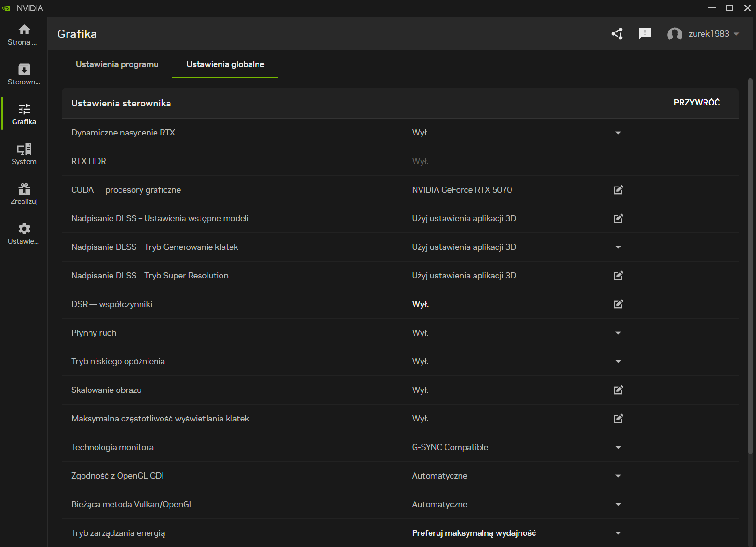The image size is (756, 547).
Task: Open the feedback notification icon
Action: click(x=645, y=34)
